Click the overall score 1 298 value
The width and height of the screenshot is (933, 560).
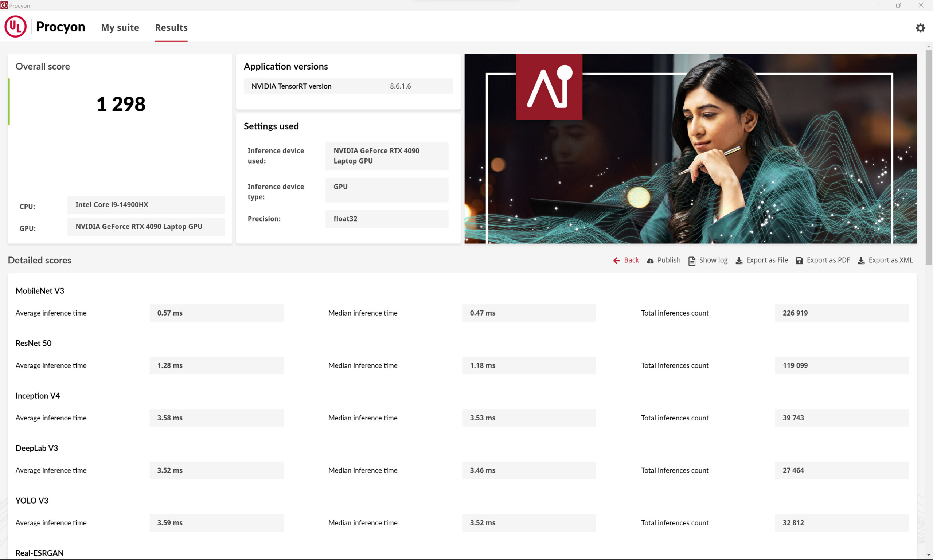pos(121,104)
